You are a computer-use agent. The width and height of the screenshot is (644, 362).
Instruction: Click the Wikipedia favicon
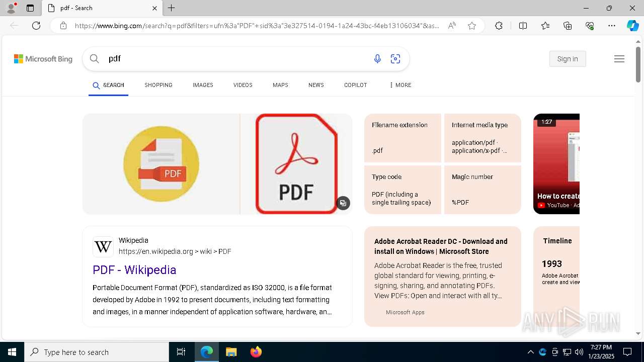click(x=103, y=247)
